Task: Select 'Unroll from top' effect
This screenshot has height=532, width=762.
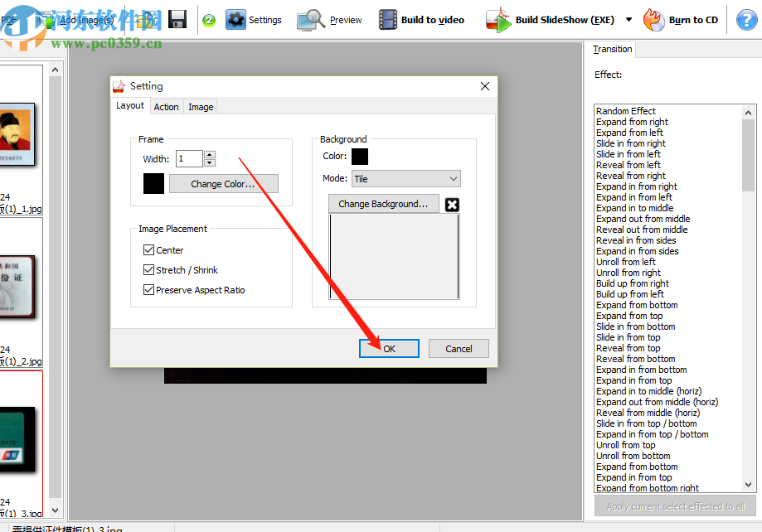Action: pyautogui.click(x=625, y=445)
